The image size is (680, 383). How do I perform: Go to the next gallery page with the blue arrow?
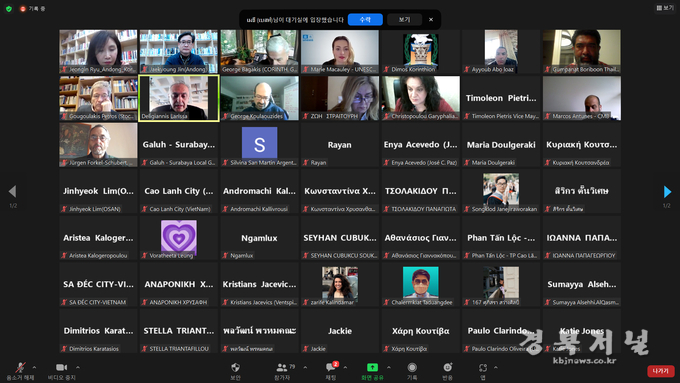point(667,191)
